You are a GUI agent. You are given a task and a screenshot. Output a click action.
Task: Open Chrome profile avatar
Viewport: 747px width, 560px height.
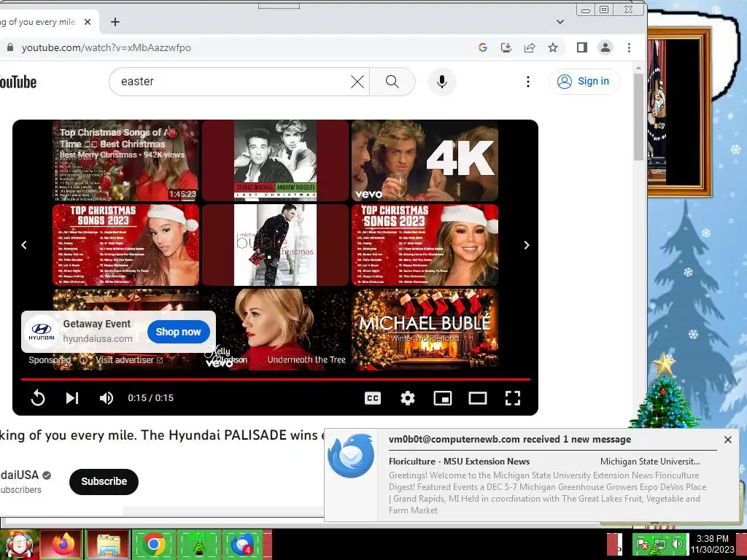(x=605, y=47)
